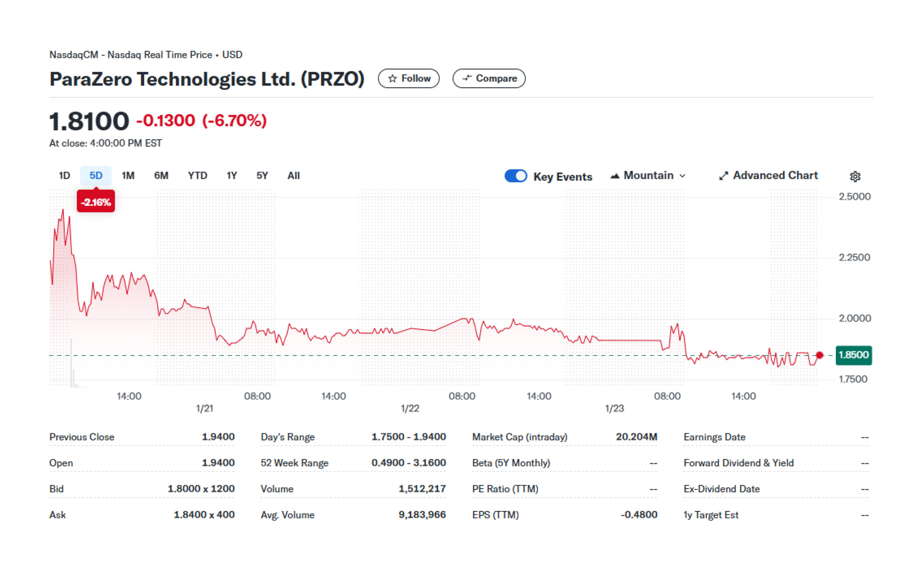Click Ex-Dividend Date label
924x570 pixels.
721,489
